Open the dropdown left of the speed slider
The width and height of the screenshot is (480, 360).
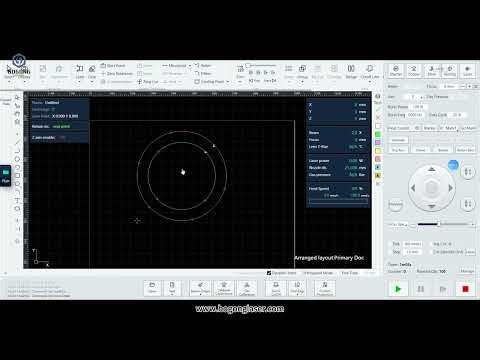pos(398,224)
